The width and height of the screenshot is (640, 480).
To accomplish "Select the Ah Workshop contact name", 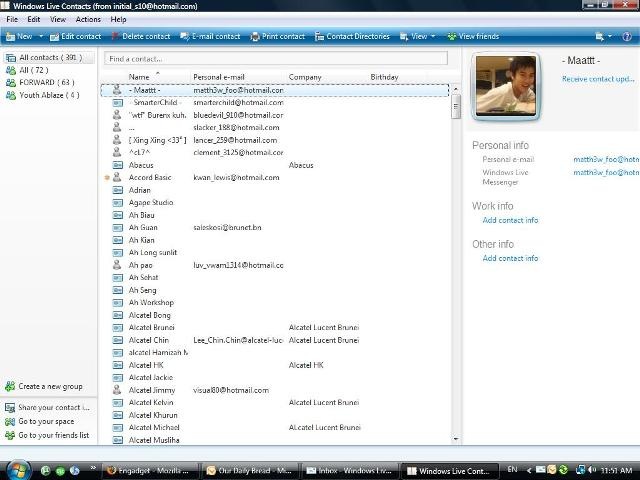I will (x=151, y=302).
